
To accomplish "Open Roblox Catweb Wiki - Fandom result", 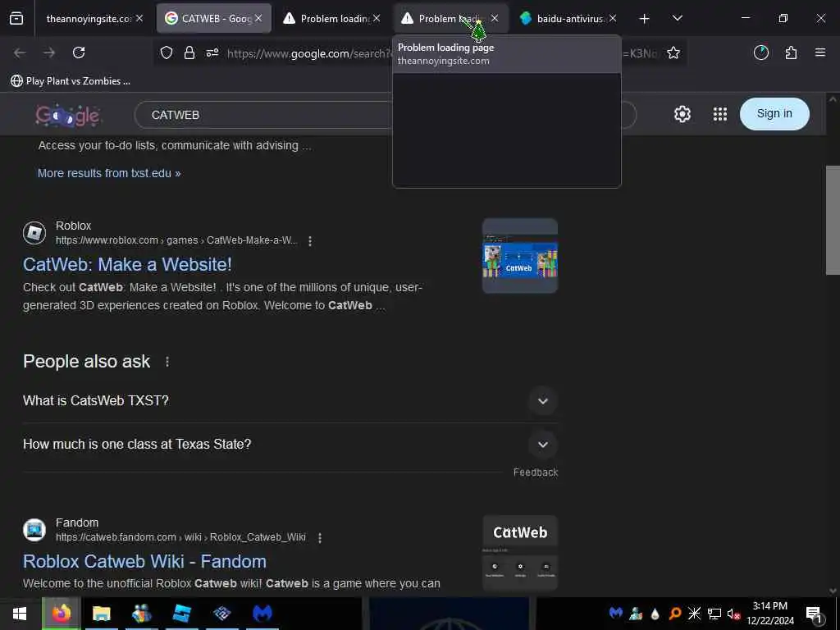I will [144, 561].
